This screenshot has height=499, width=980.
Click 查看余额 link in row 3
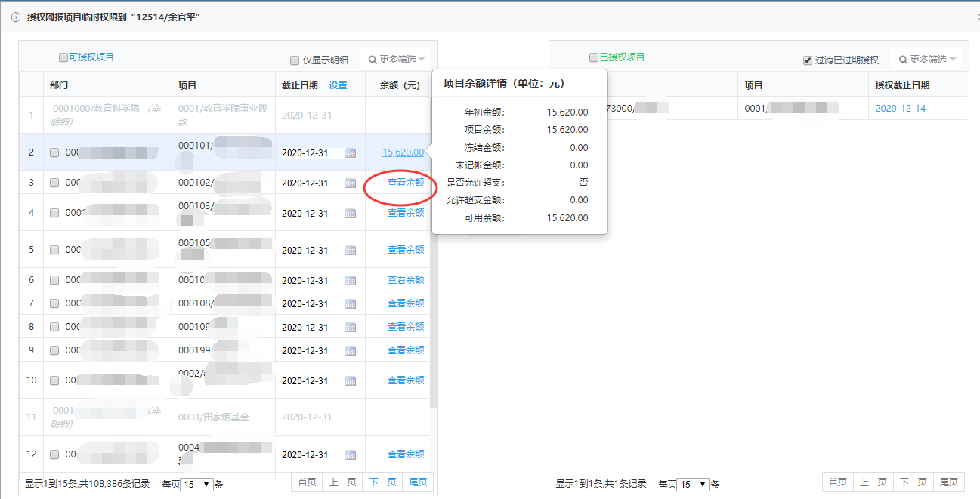(x=405, y=183)
